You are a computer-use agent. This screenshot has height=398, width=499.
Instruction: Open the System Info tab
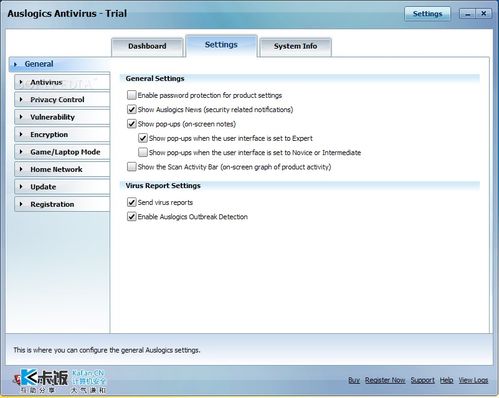pos(295,46)
